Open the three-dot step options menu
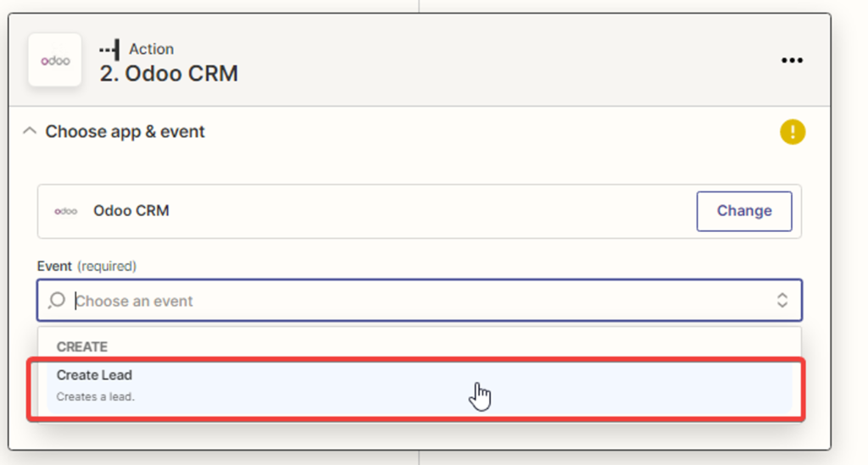 [792, 60]
